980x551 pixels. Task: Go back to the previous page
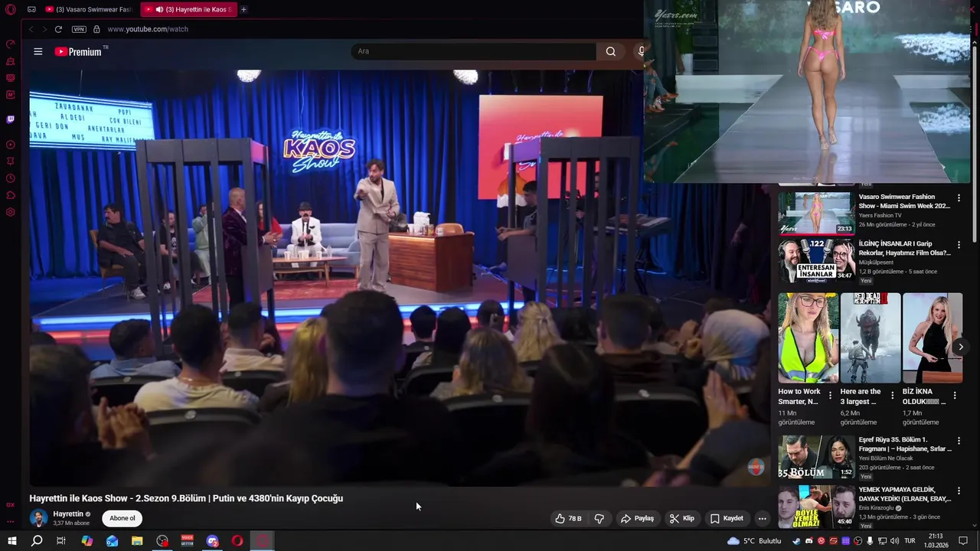(x=31, y=29)
